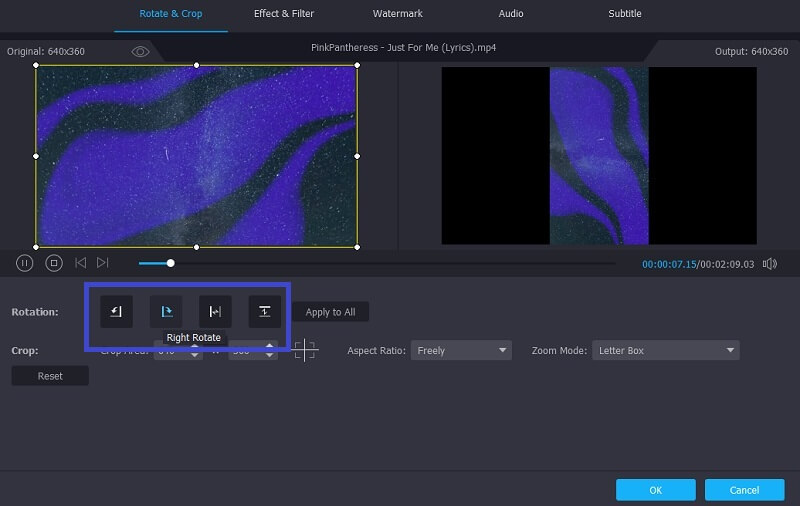Viewport: 800px width, 506px height.
Task: Expand the Zoom Mode dropdown
Action: (x=665, y=351)
